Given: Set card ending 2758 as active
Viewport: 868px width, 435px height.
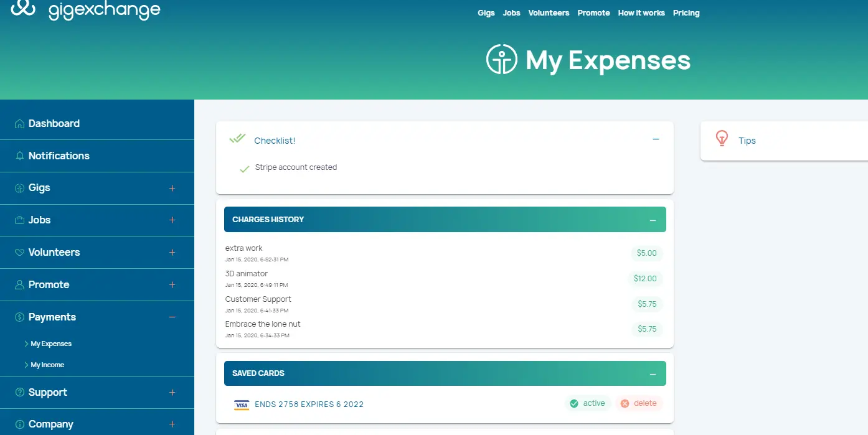Looking at the screenshot, I should (x=587, y=403).
